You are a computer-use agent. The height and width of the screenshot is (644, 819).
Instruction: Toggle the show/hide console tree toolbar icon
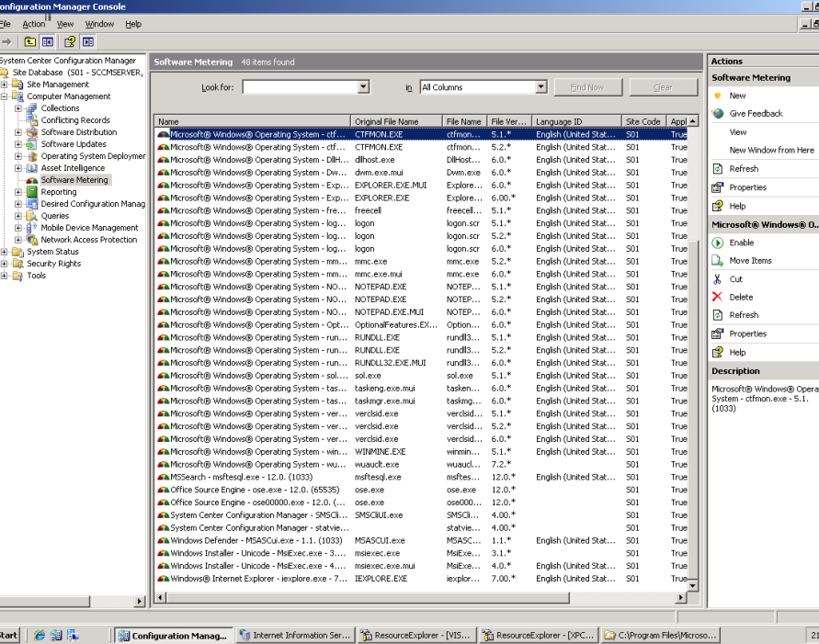click(48, 41)
